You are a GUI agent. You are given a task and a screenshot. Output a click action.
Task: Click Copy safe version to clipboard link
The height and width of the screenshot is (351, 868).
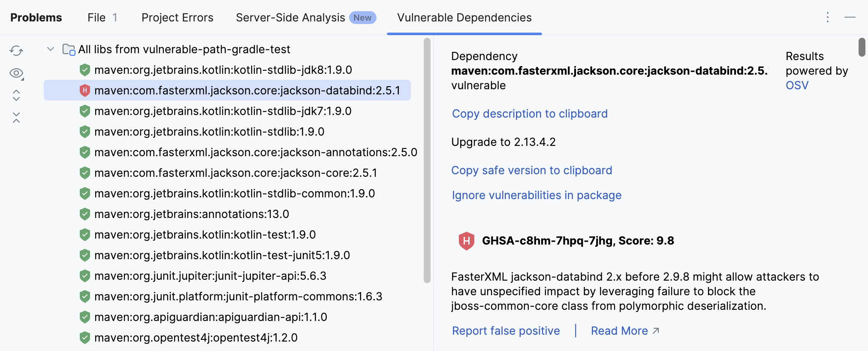(x=532, y=170)
